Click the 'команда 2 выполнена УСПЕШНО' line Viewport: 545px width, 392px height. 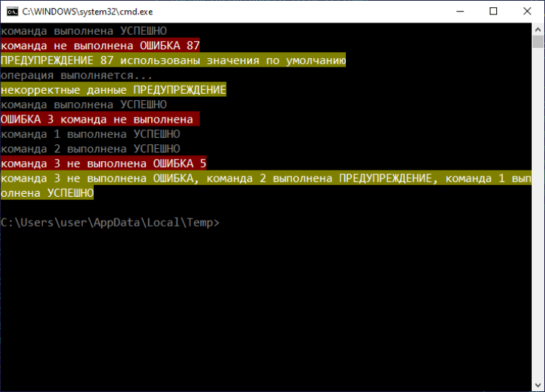[x=90, y=149]
